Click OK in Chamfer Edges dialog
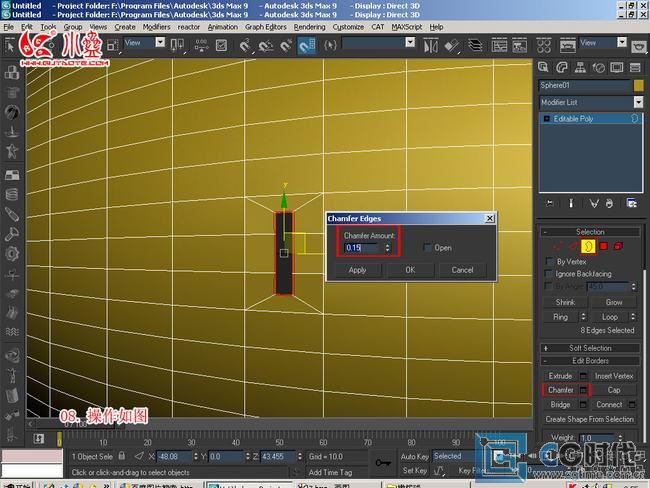Screen dimensions: 650x488 point(410,270)
